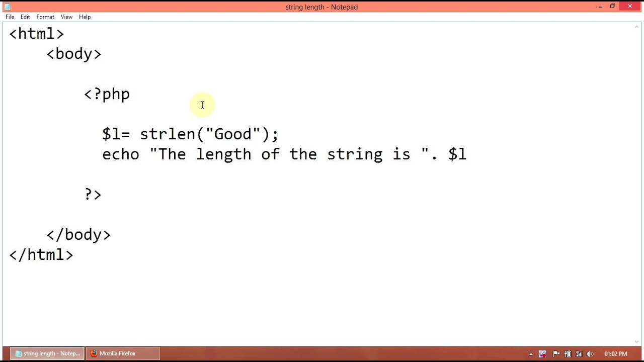The width and height of the screenshot is (644, 362).
Task: Minimize the Notepad window
Action: point(600,7)
